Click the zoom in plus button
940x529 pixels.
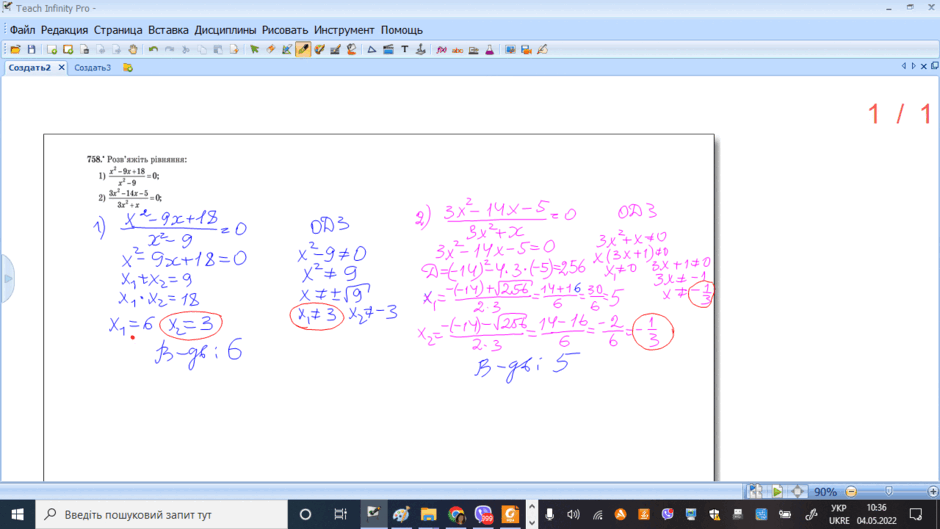pos(933,492)
